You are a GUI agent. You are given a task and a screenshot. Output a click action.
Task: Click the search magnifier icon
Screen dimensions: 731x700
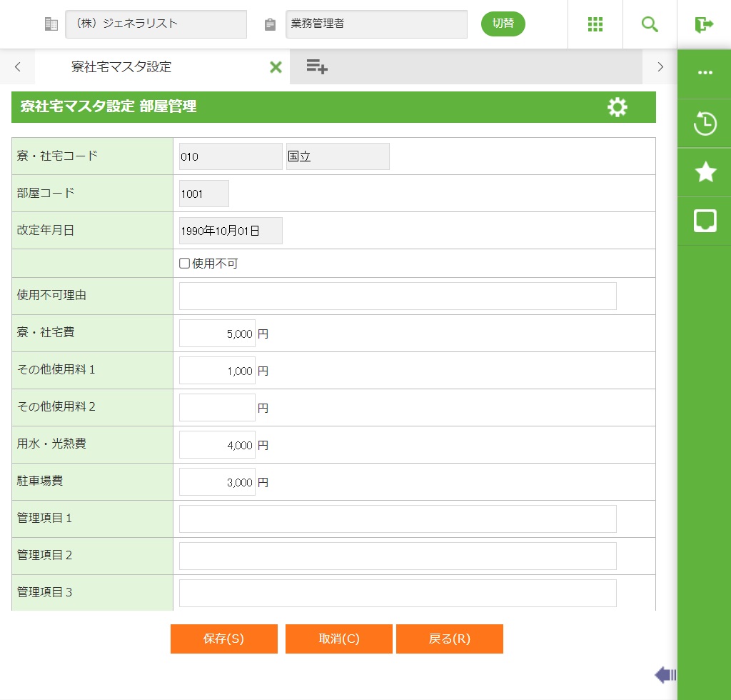point(650,24)
